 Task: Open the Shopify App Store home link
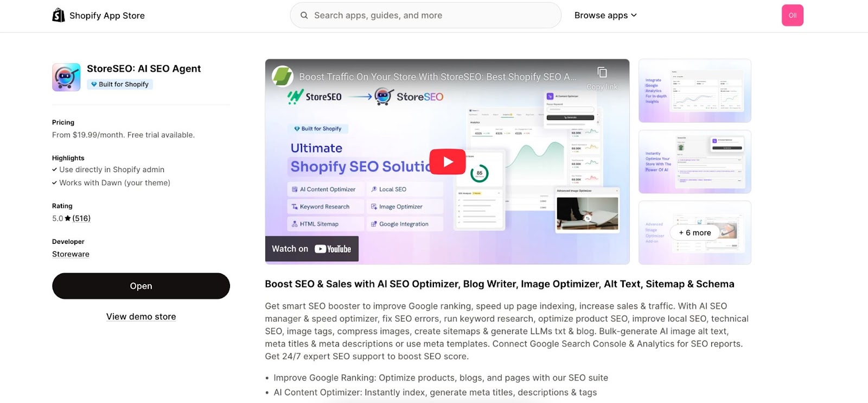click(98, 15)
